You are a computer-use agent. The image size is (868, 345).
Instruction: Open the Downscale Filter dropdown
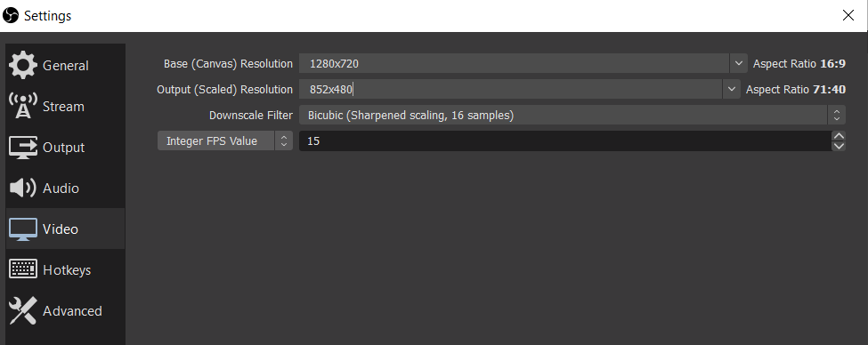tap(572, 115)
